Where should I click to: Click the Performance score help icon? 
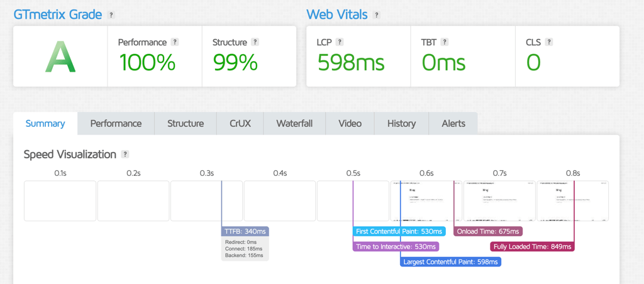click(175, 42)
